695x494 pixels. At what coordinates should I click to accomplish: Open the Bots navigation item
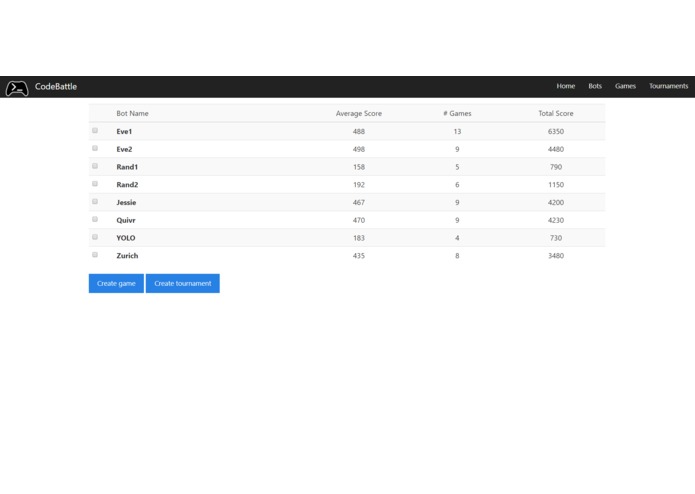pyautogui.click(x=595, y=86)
